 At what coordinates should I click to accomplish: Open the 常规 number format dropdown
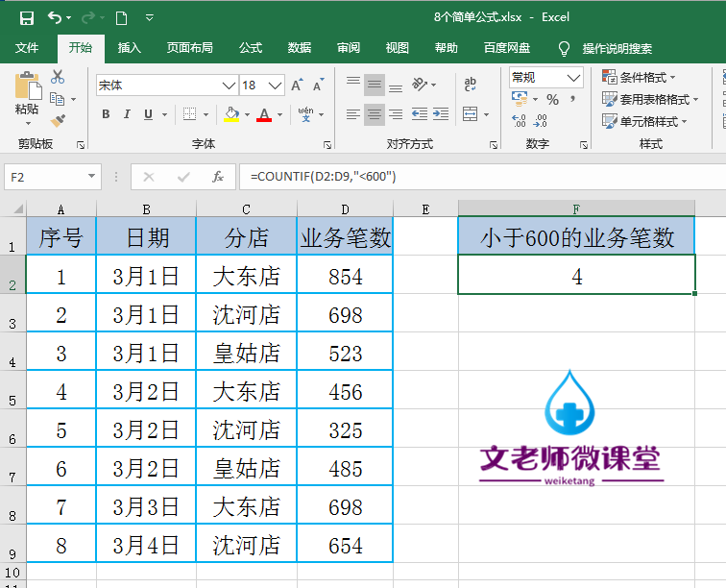click(x=573, y=78)
